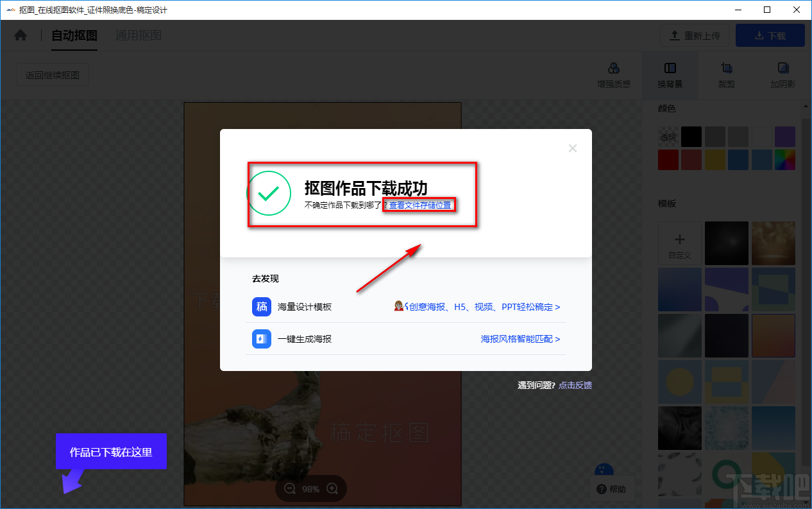Select the black marble template thumbnail
The height and width of the screenshot is (509, 812).
(680, 428)
